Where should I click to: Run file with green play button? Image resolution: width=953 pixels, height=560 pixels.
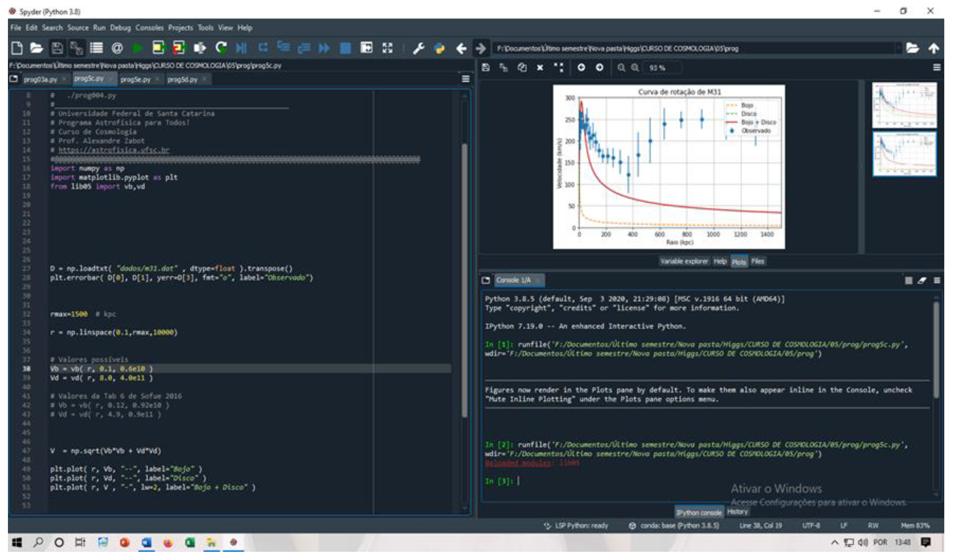click(137, 48)
